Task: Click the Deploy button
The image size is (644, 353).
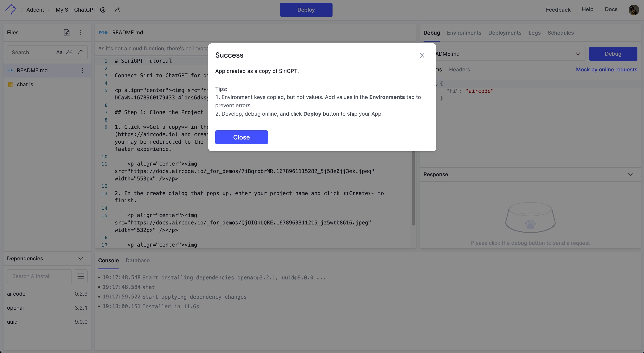Action: click(306, 10)
